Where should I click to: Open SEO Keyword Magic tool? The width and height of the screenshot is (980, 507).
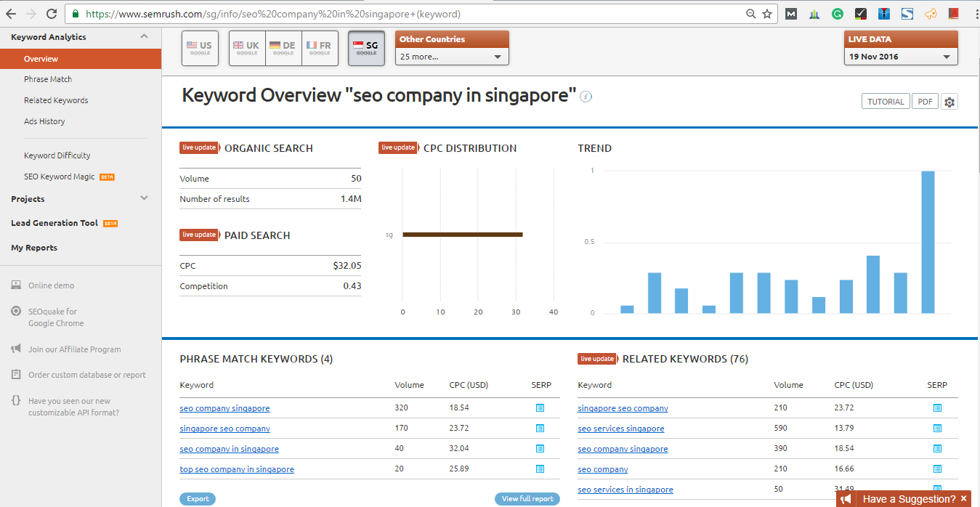click(x=60, y=177)
